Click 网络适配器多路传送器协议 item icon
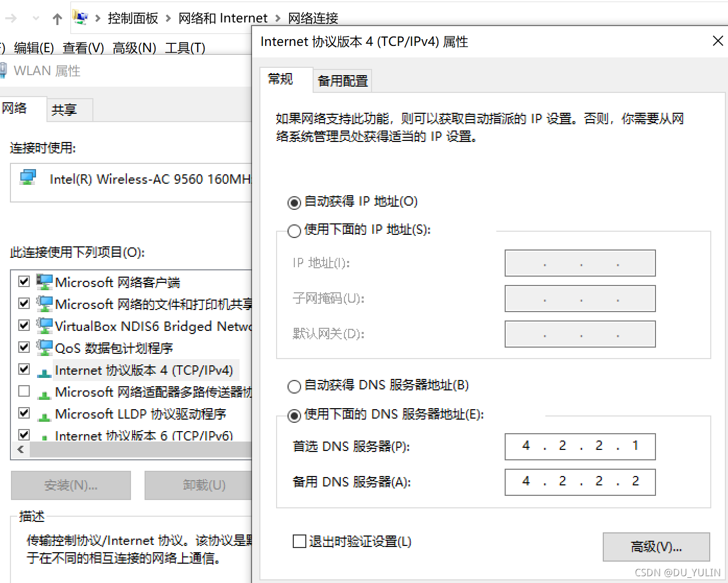 [44, 395]
